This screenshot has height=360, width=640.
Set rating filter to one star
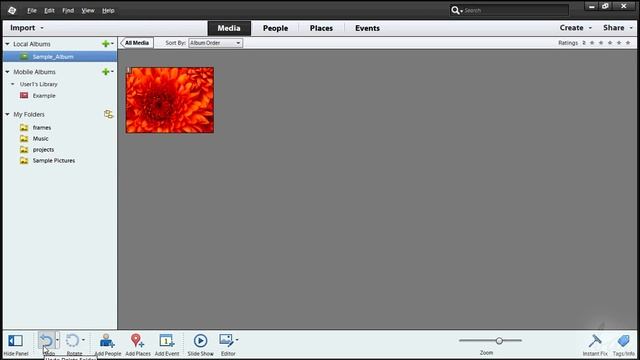point(592,43)
